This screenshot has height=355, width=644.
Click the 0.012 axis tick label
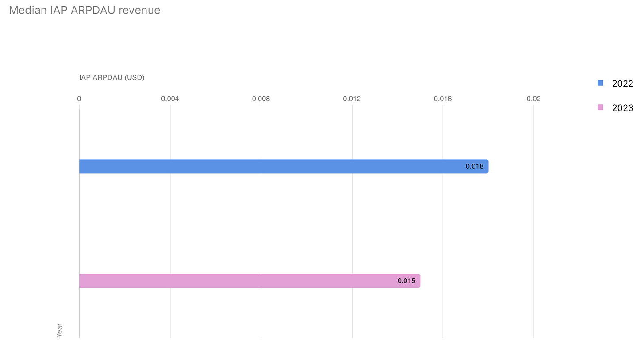pyautogui.click(x=352, y=99)
